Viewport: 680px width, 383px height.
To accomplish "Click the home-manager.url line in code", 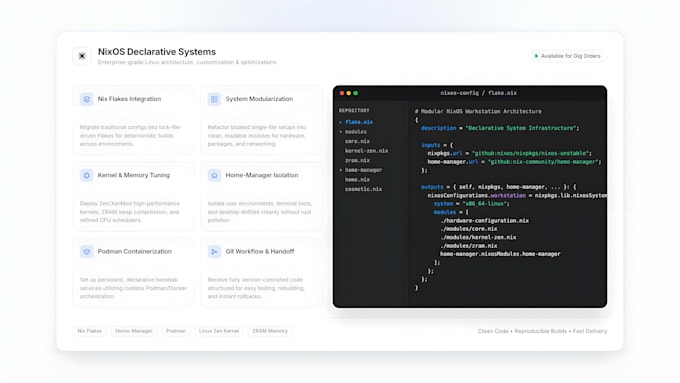I will 515,162.
